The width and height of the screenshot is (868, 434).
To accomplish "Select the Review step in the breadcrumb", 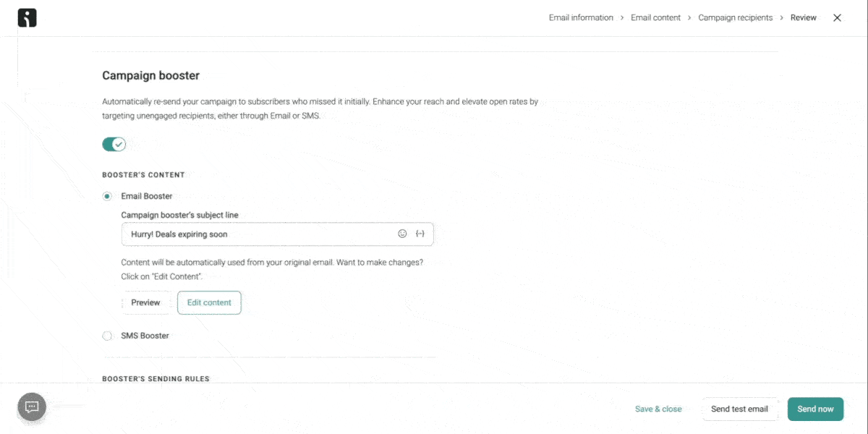I will point(803,18).
